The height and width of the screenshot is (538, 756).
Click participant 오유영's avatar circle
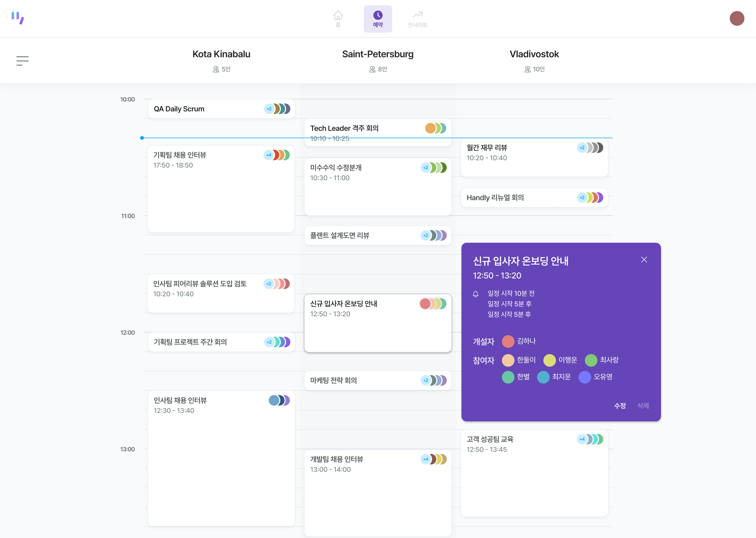(x=585, y=377)
